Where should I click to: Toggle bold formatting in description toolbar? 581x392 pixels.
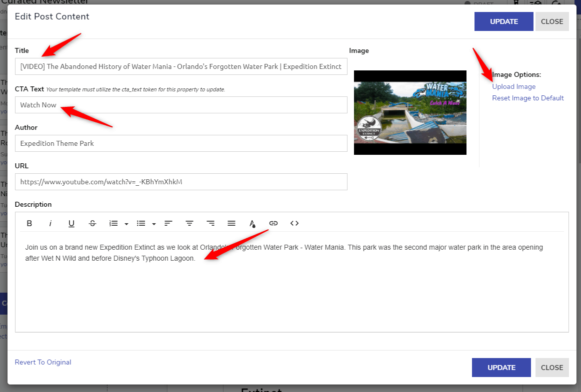tap(29, 223)
